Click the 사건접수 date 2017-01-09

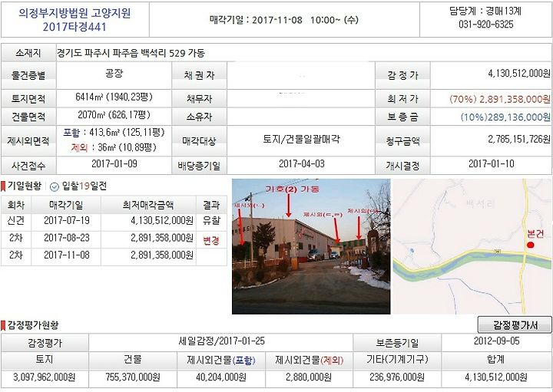(x=114, y=163)
